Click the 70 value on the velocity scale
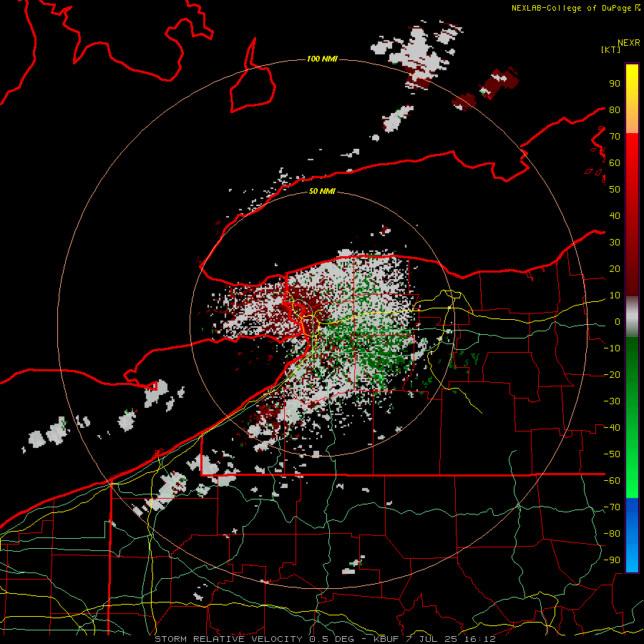This screenshot has height=644, width=644. coord(615,137)
